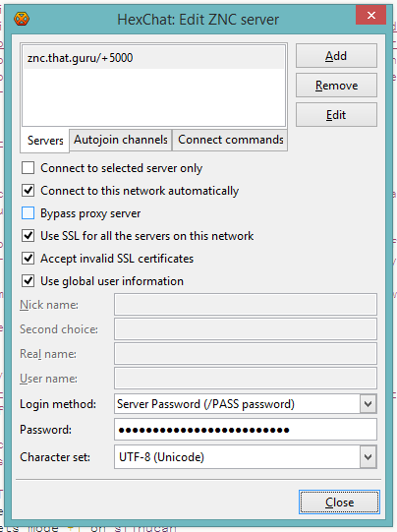Select znc.that.guru/+5000 server entry
Viewport: 397px width, 532px height.
pos(153,58)
